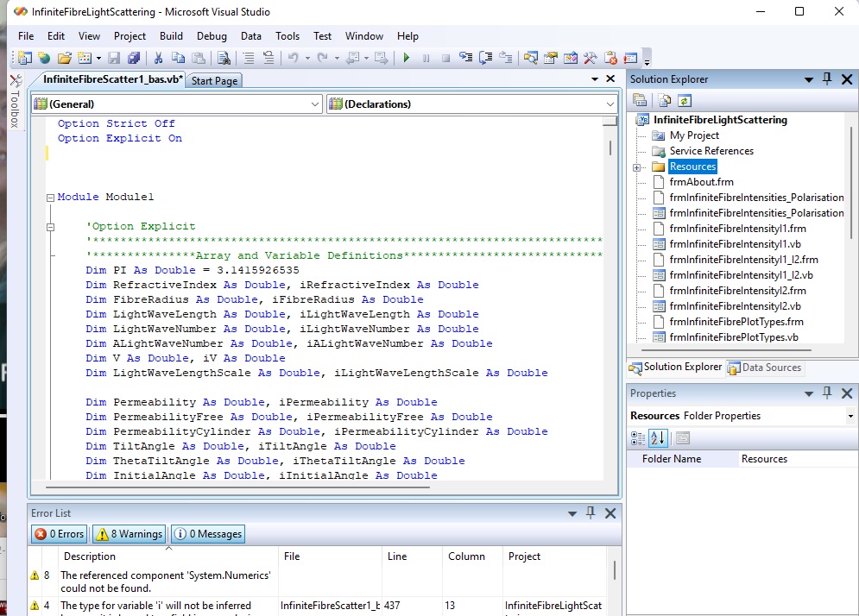Open the Build menu
This screenshot has height=616, width=859.
coord(172,36)
